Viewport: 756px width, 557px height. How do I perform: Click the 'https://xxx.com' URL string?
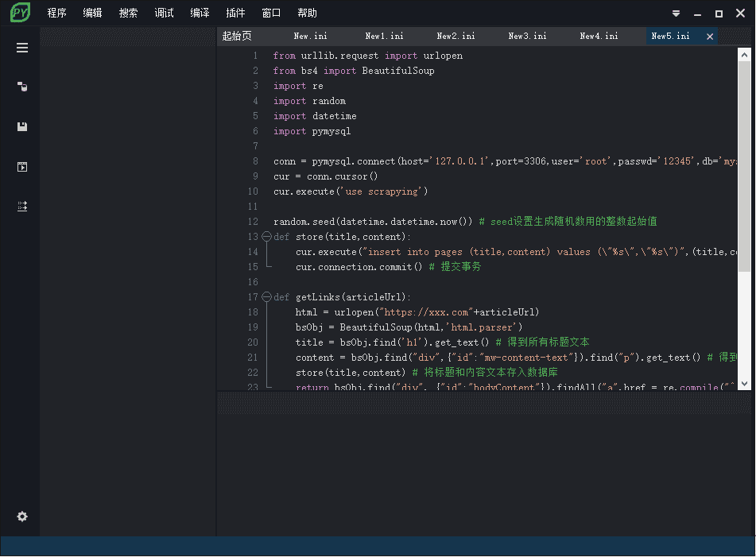pos(426,312)
